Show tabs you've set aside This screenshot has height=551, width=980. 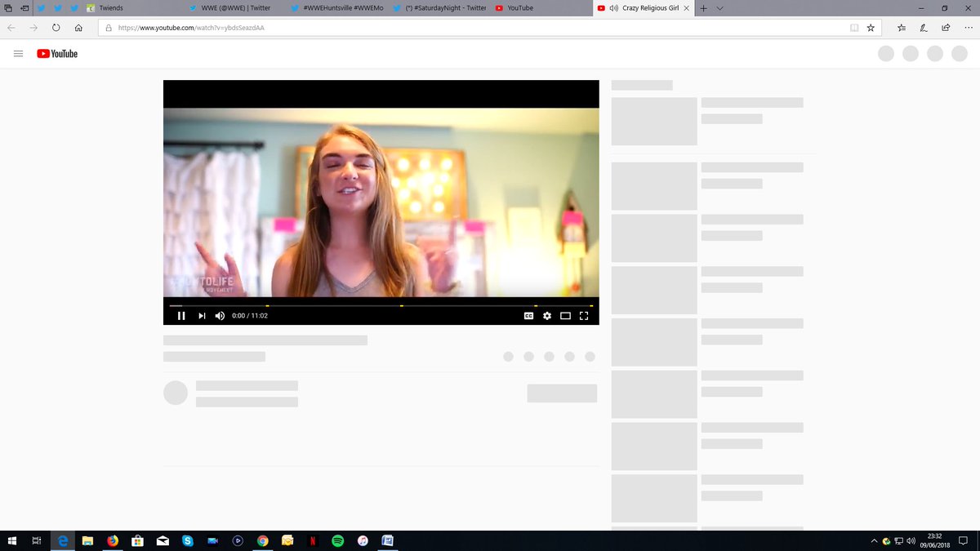coord(8,8)
